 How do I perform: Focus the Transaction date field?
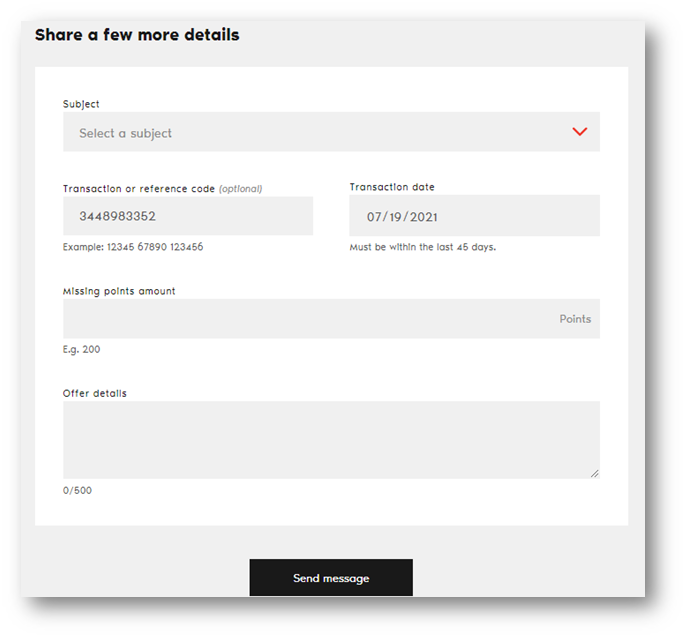[474, 216]
